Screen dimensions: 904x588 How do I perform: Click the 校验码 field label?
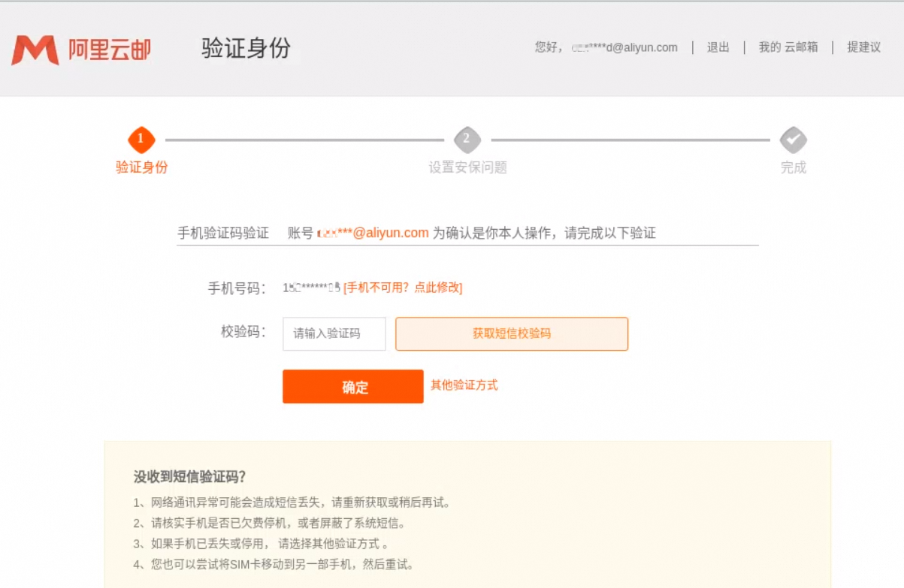tap(244, 333)
